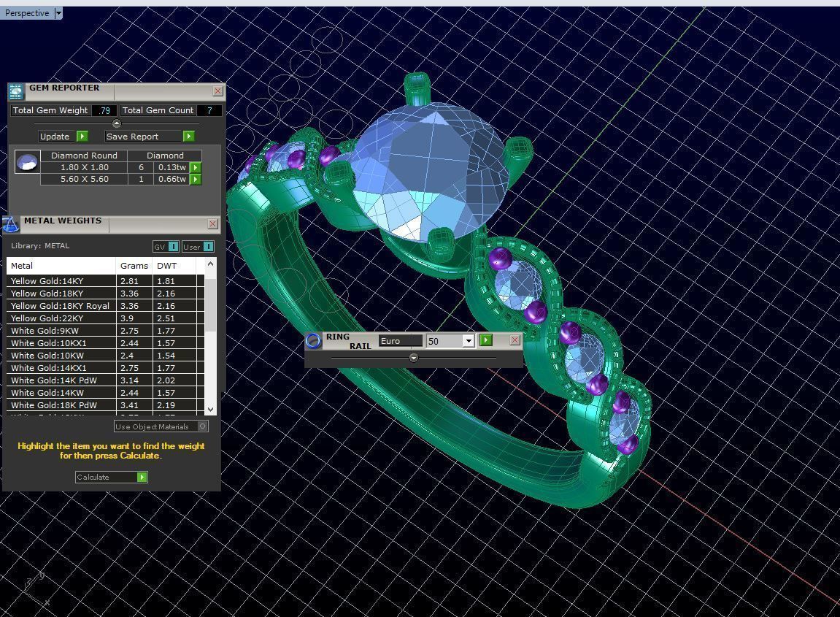This screenshot has height=617, width=840.
Task: Select the White Gold:18K PdW row
Action: point(105,405)
